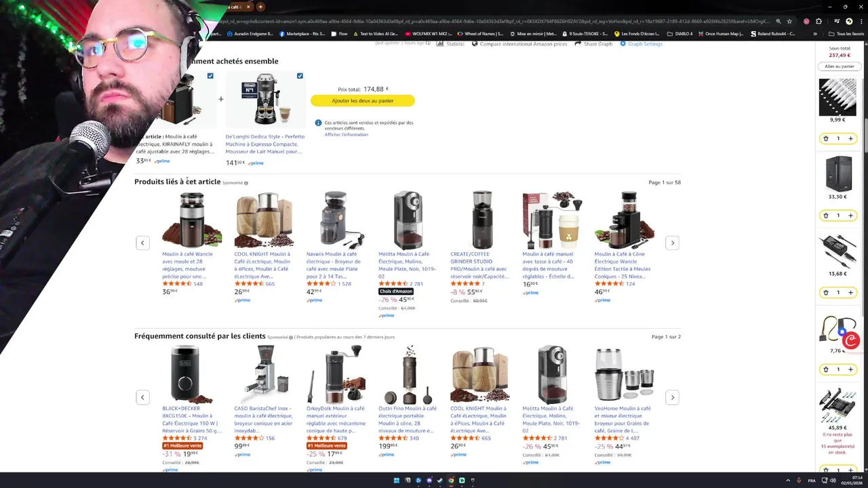This screenshot has width=868, height=488.
Task: Click the red floating extension bubble
Action: click(851, 340)
